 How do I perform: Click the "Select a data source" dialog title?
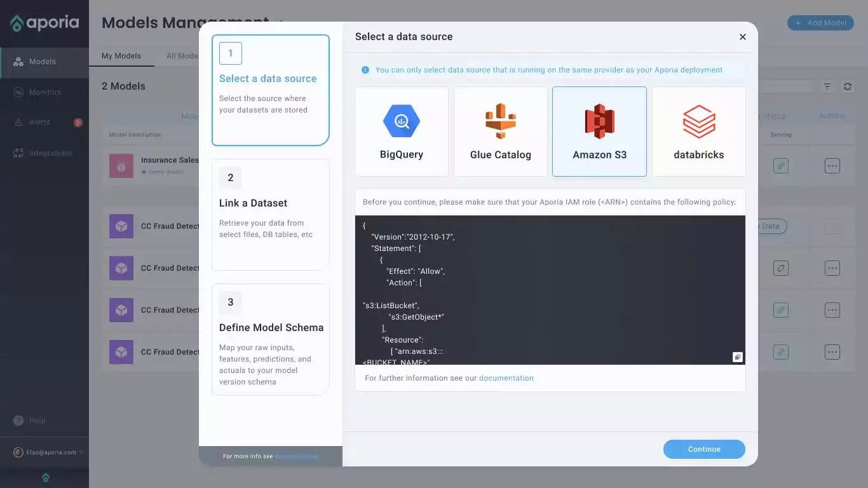click(x=404, y=37)
